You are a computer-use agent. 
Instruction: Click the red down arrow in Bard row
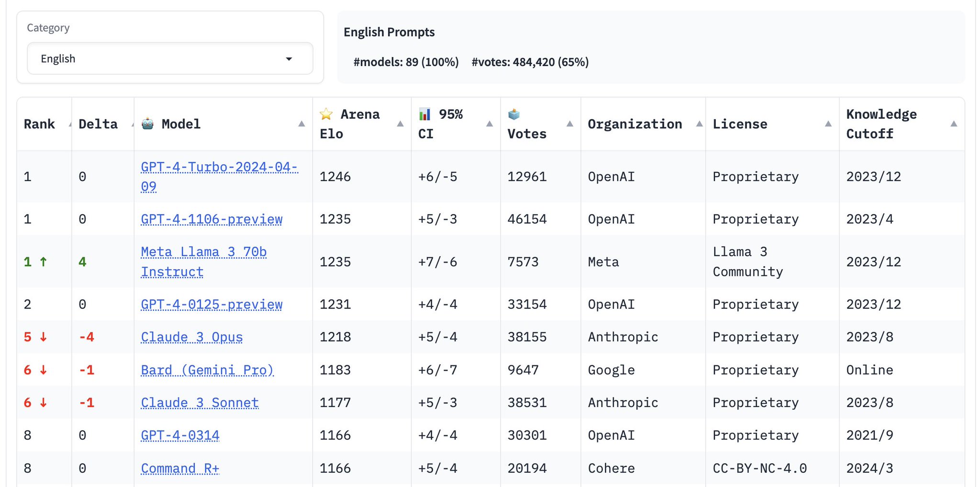tap(44, 370)
